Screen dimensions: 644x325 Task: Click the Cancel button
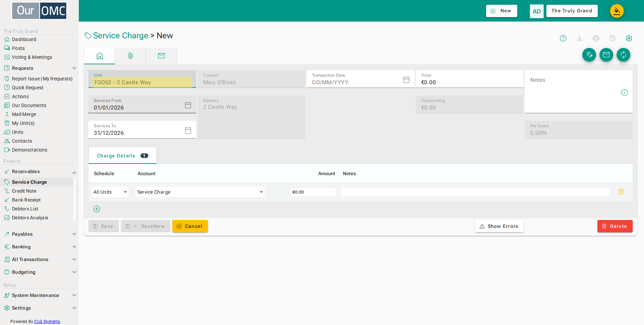point(190,226)
